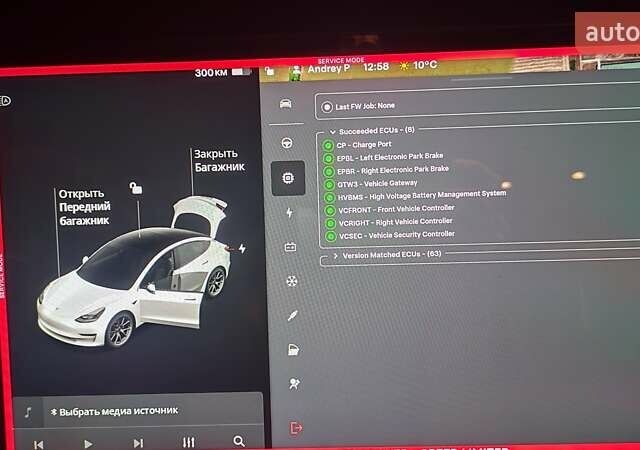Tap the sun weather icon

tap(404, 66)
